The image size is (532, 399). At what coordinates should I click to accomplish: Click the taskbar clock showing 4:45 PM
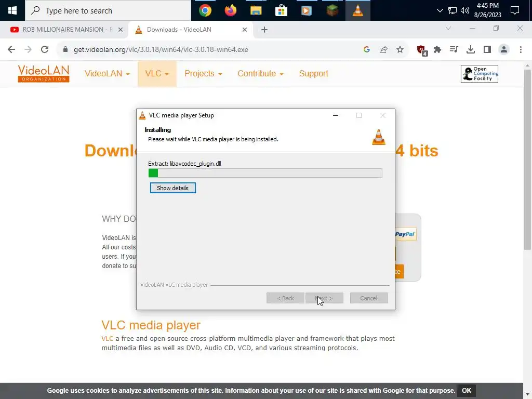coord(487,10)
